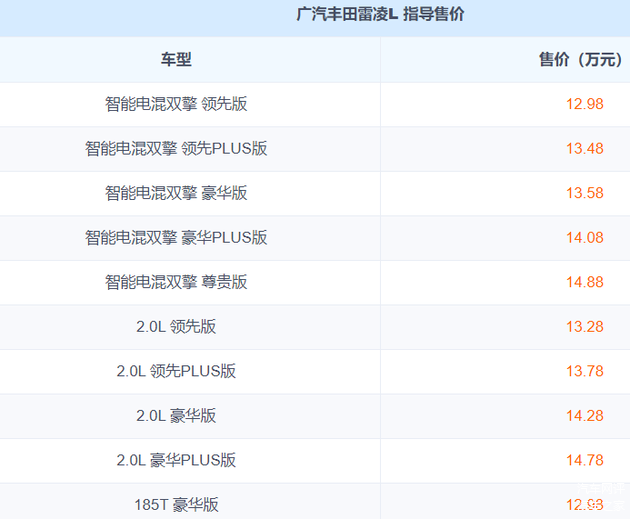Click the 13.58 price value

click(584, 193)
